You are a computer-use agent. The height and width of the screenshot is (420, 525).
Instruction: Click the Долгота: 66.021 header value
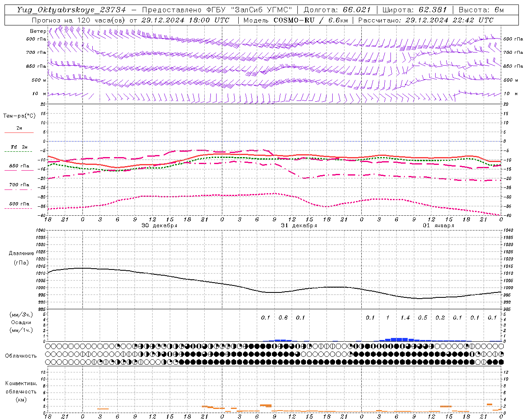click(x=337, y=10)
